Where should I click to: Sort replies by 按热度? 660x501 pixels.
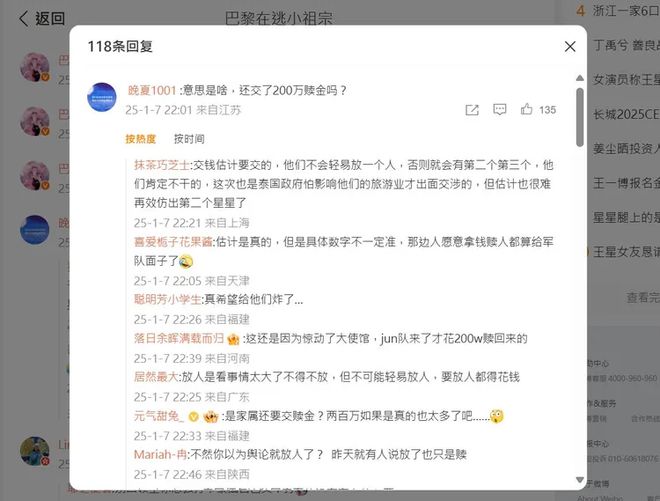tap(141, 139)
